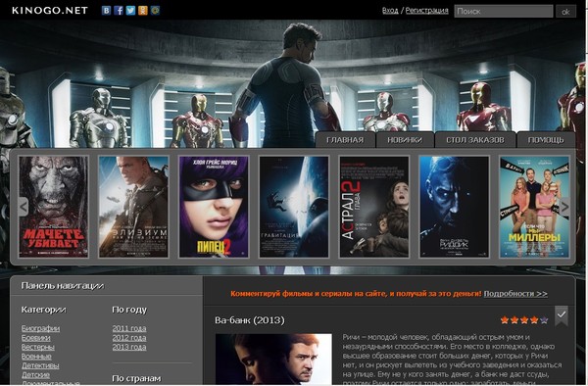Switch to the НОВИНКИ tab

pyautogui.click(x=405, y=140)
